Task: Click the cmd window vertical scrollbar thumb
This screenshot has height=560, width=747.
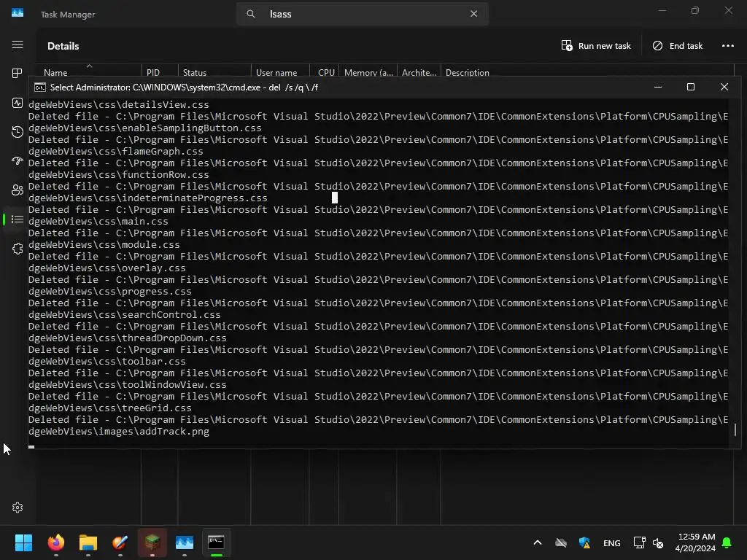Action: coord(735,429)
